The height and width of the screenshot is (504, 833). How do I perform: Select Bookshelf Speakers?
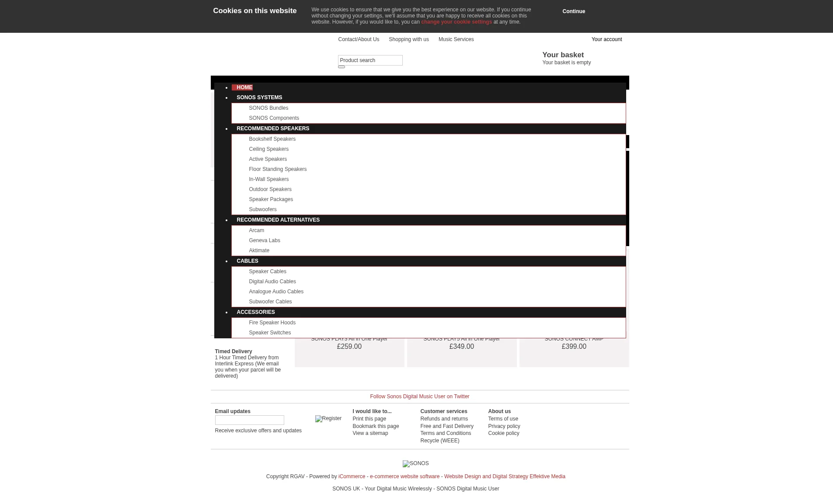272,139
